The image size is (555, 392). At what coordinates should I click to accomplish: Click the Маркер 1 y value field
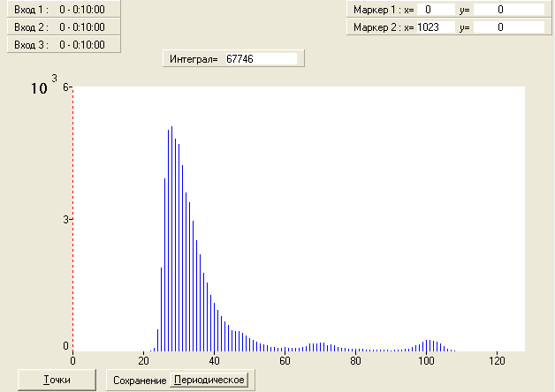[509, 10]
